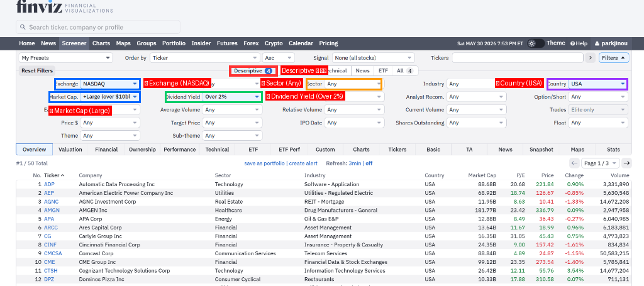Click the Reset Filters button
Image resolution: width=644 pixels, height=286 pixels.
[37, 70]
